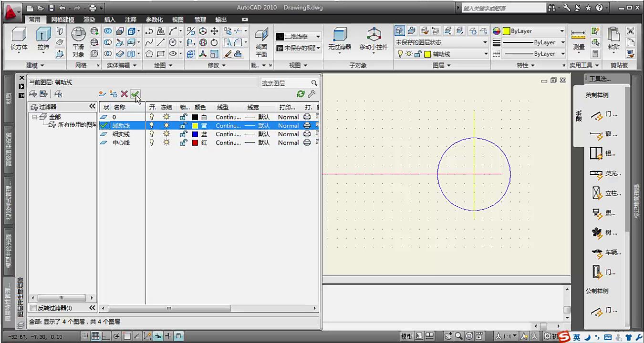This screenshot has height=343, width=644.
Task: Click the green refresh icon in layer manager
Action: point(301,94)
